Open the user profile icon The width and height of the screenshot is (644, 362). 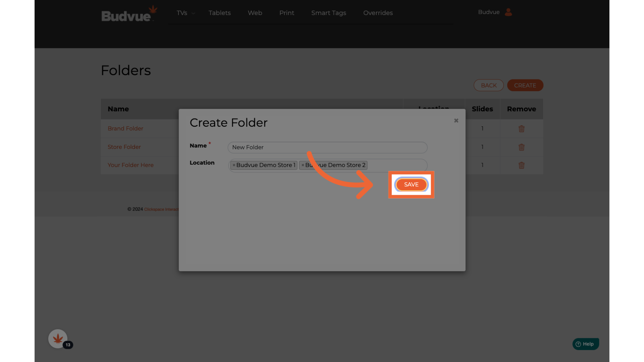tap(508, 12)
